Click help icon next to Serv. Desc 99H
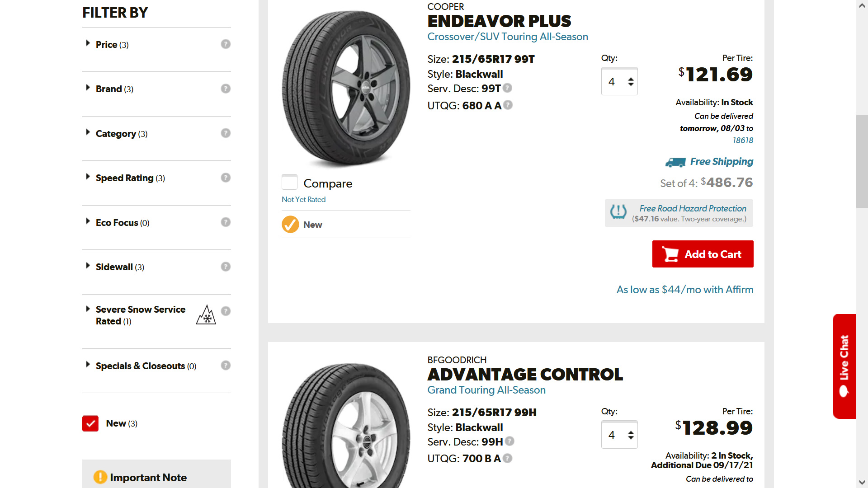This screenshot has height=488, width=868. point(509,441)
